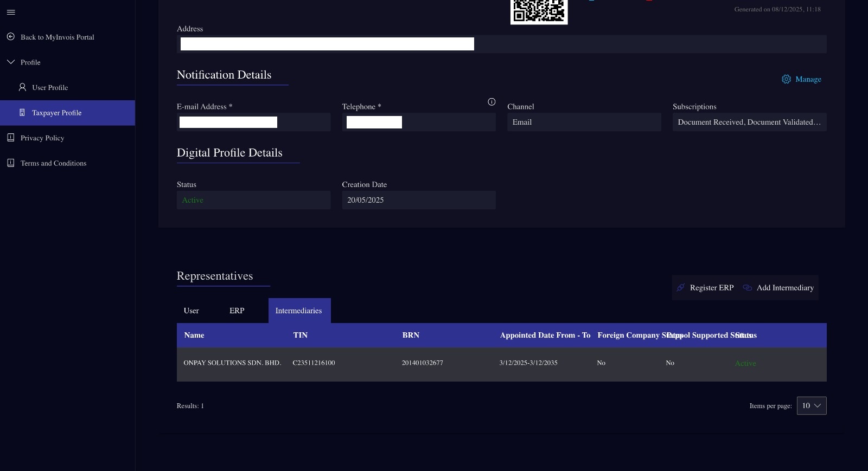Viewport: 868px width, 471px height.
Task: Click the QR code image
Action: click(539, 11)
